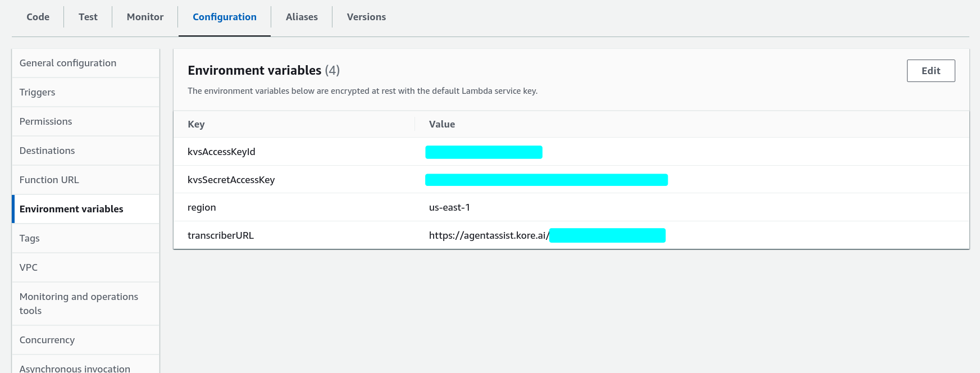
Task: Click the transcriberURL value
Action: point(489,235)
